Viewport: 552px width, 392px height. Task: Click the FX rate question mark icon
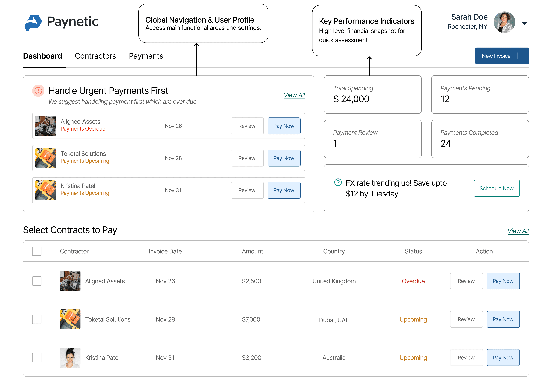point(338,182)
